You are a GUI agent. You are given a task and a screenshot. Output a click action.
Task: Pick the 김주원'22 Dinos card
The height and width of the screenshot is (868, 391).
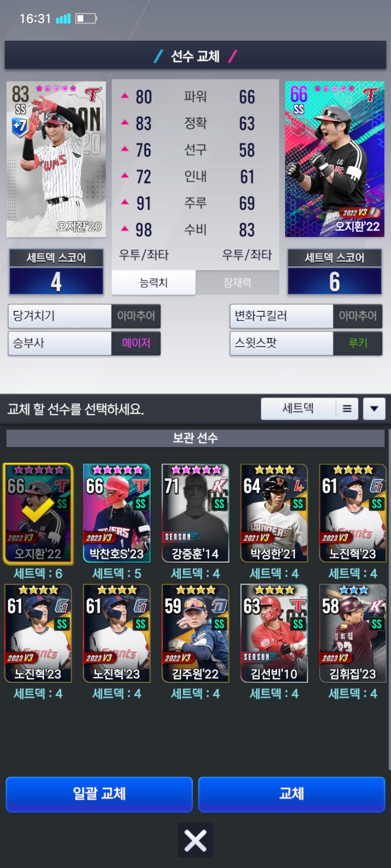point(195,634)
